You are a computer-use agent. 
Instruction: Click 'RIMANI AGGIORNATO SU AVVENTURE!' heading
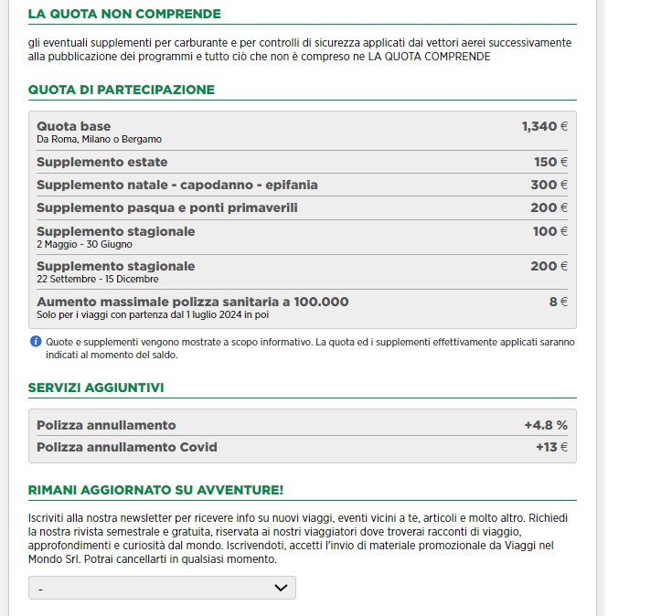click(x=155, y=490)
